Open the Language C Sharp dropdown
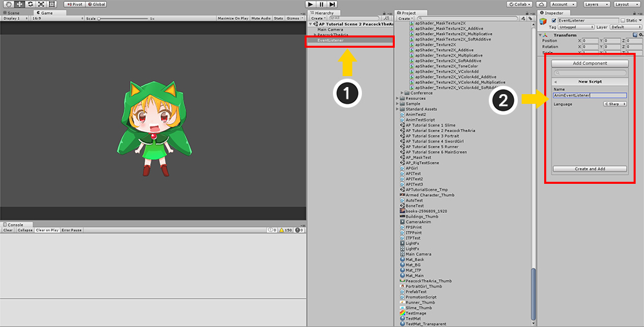 tap(615, 104)
